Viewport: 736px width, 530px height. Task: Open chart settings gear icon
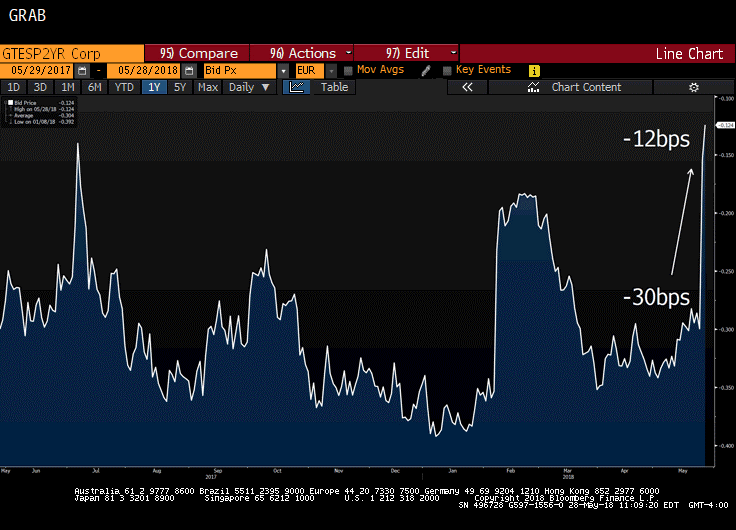693,87
